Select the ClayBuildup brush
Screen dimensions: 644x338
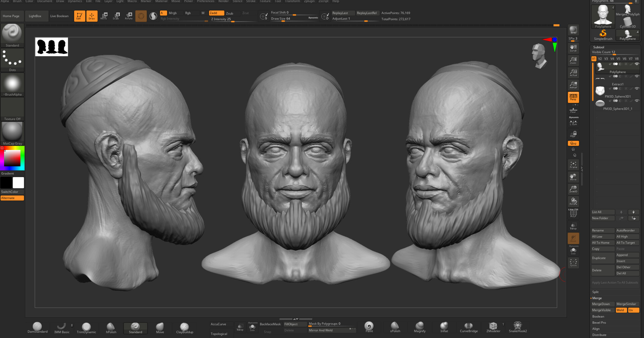(x=184, y=327)
